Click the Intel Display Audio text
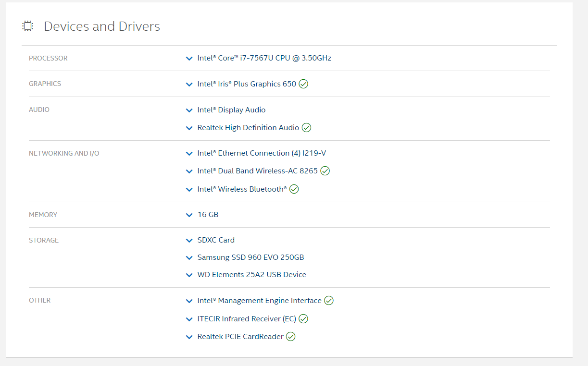Viewport: 588px width, 366px height. [231, 110]
